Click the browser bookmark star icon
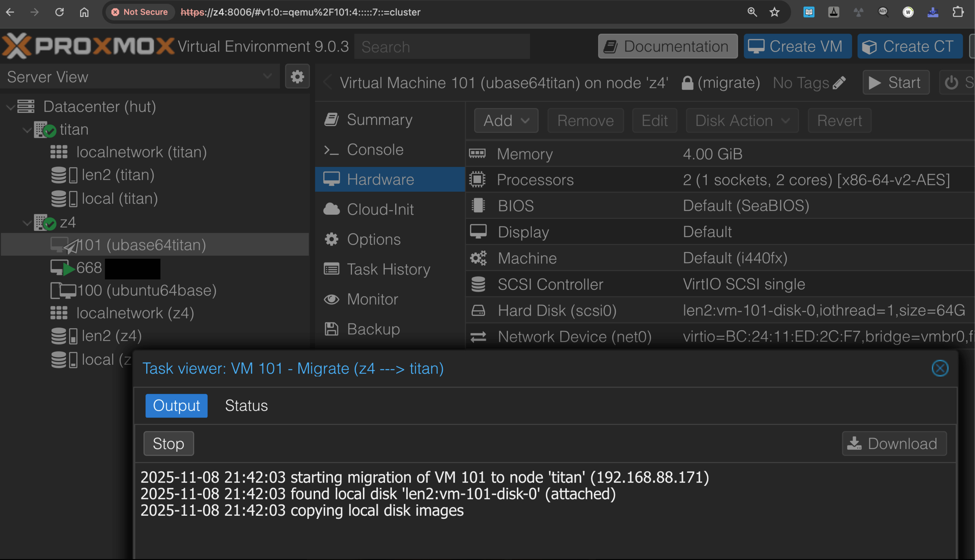 pos(774,12)
